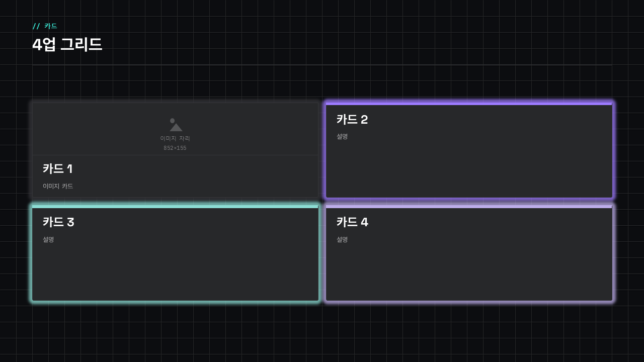Click the 설명 text under 카드 2

342,136
